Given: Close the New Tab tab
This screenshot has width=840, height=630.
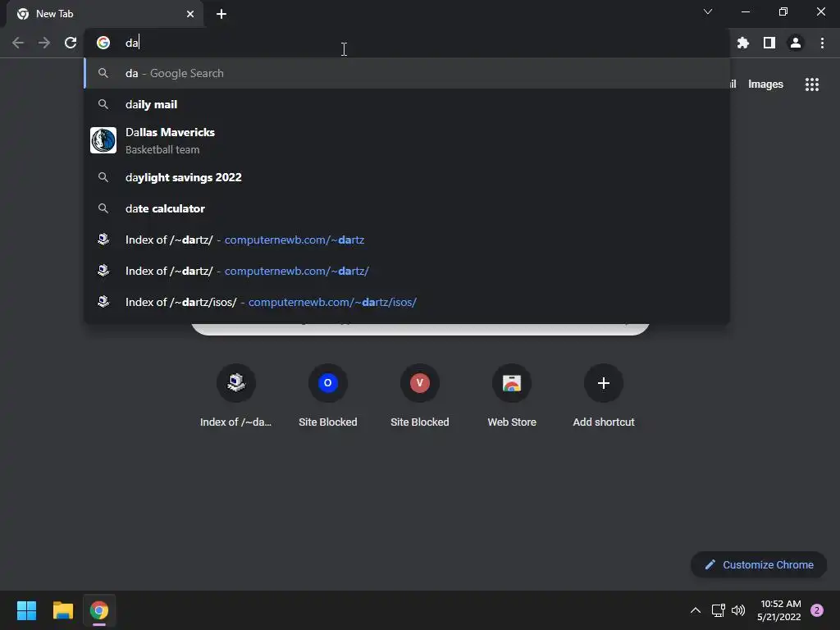Looking at the screenshot, I should [x=190, y=14].
